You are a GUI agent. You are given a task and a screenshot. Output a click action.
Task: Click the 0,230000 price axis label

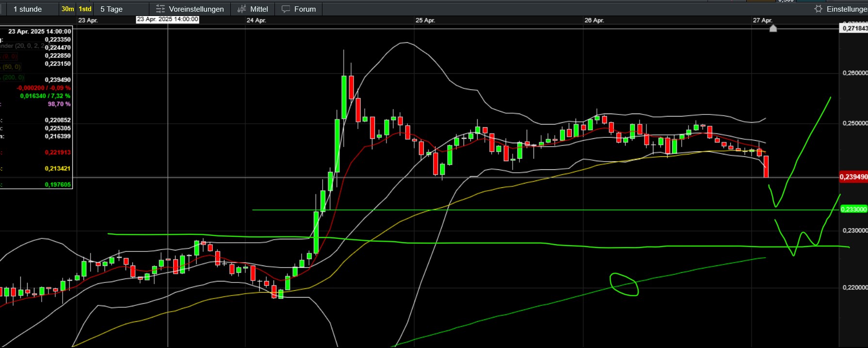pyautogui.click(x=855, y=231)
